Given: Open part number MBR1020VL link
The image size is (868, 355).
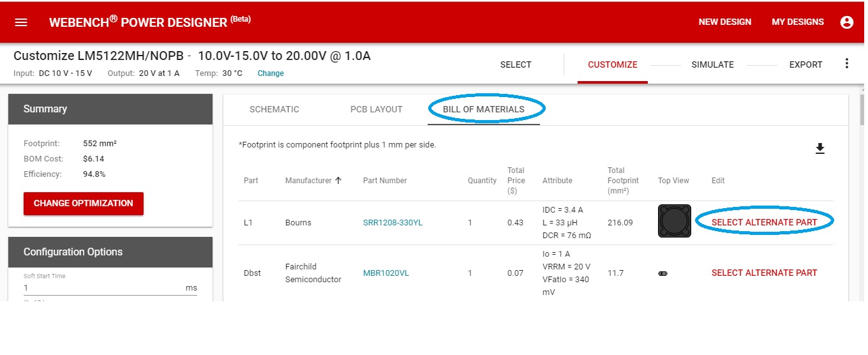Looking at the screenshot, I should 386,273.
